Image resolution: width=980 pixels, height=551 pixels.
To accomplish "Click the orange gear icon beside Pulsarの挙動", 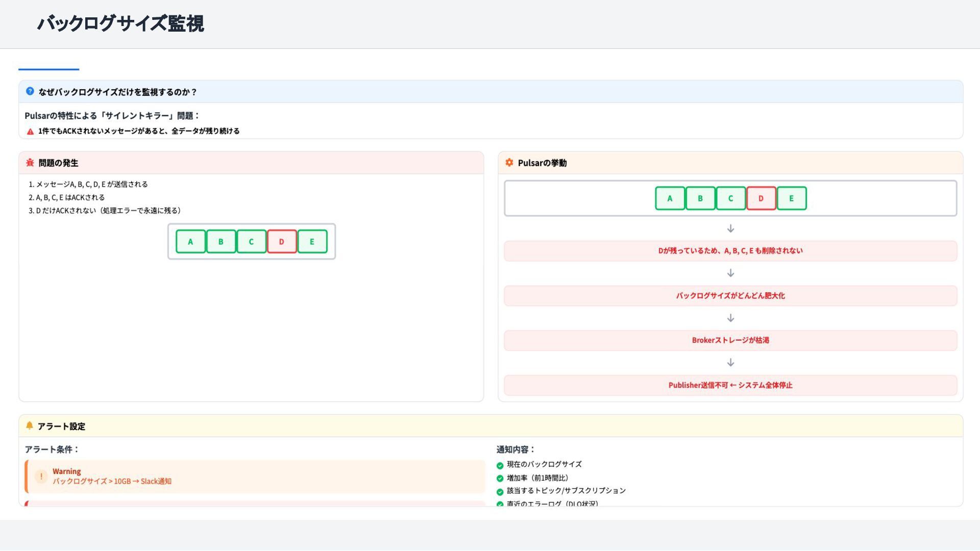I will 509,163.
